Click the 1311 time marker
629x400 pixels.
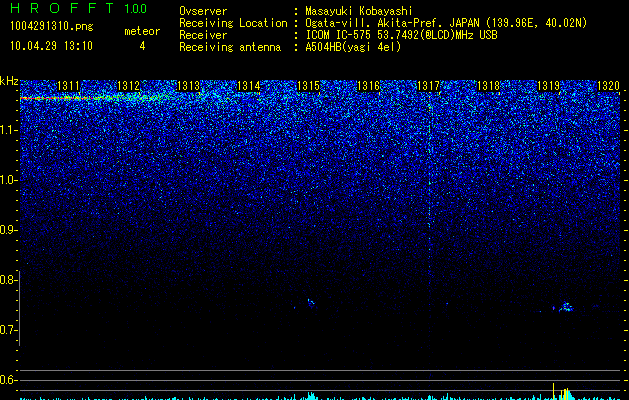click(x=69, y=86)
